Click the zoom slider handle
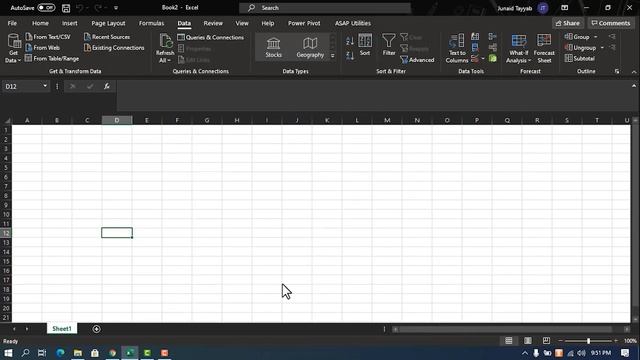 (x=588, y=341)
